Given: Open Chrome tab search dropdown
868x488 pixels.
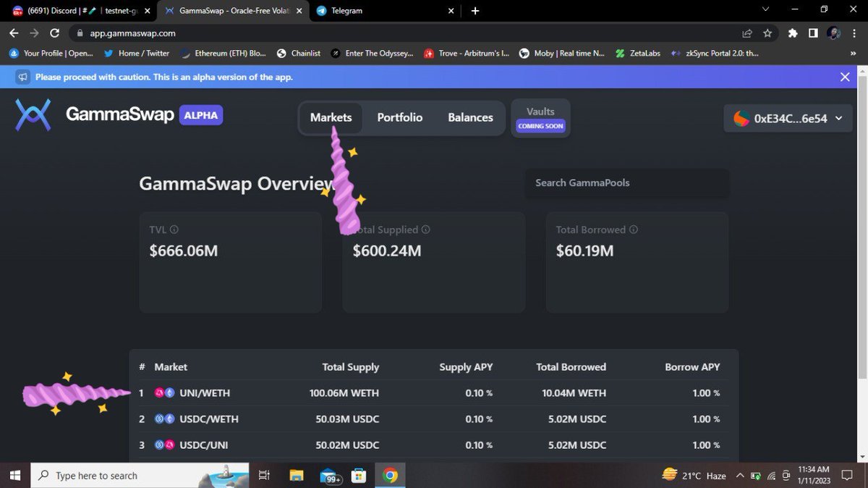Looking at the screenshot, I should [767, 9].
